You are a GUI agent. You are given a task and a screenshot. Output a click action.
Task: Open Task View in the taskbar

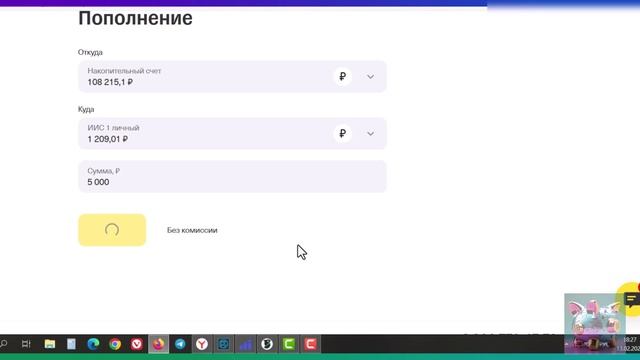[x=26, y=344]
